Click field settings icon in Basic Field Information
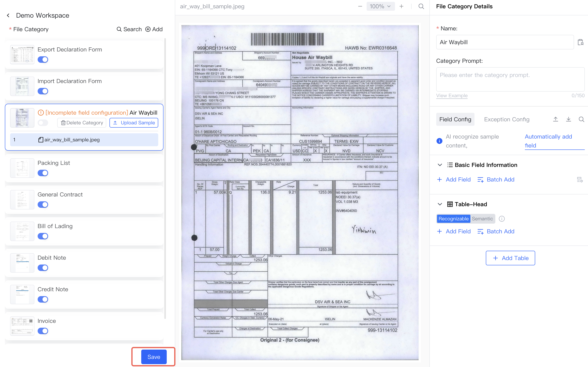 (580, 180)
